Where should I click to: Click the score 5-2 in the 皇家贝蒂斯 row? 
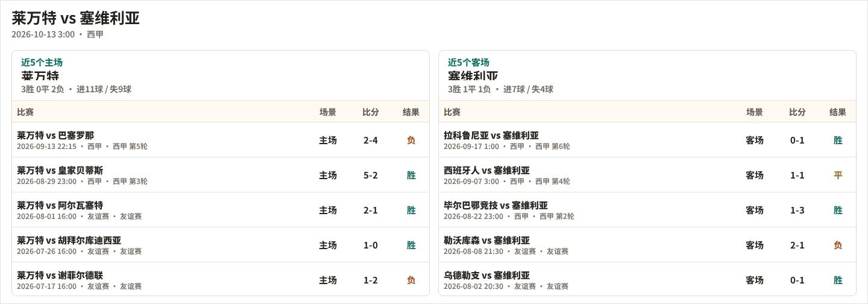point(371,175)
